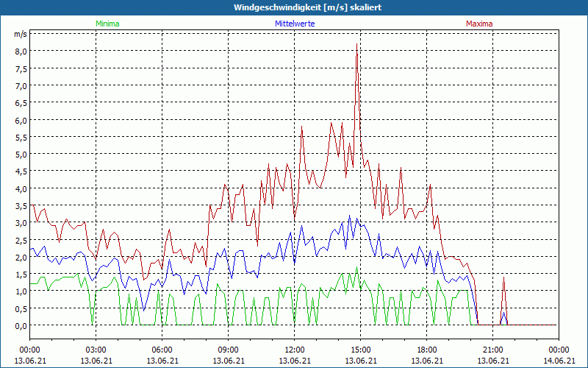Click the 2,0 y-axis value
This screenshot has height=368, width=588.
[21, 257]
